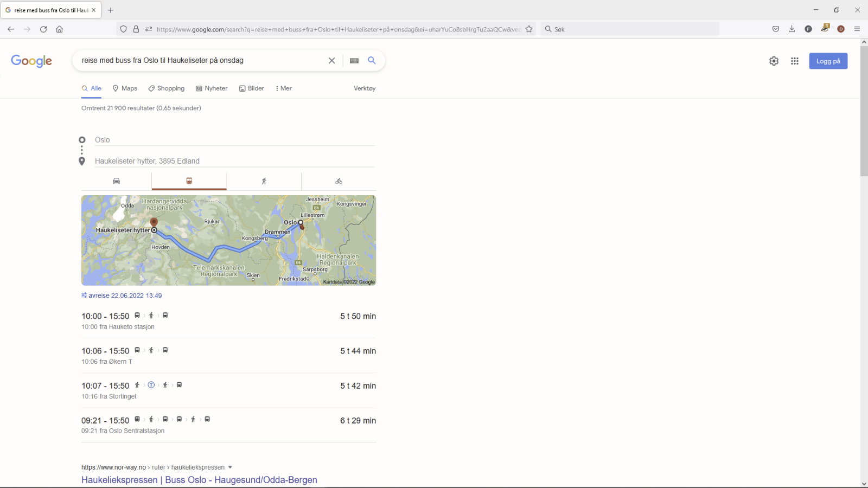Select the cycling travel mode
Viewport: 868px width, 488px height.
coord(339,181)
